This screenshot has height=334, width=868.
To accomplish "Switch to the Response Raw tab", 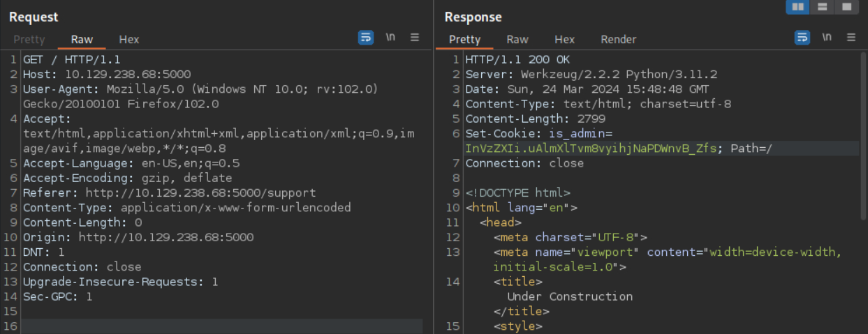I will pyautogui.click(x=517, y=40).
